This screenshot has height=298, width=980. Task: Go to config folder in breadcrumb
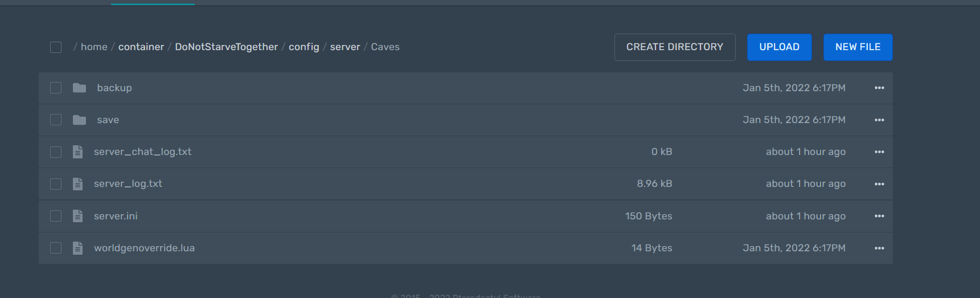tap(304, 47)
